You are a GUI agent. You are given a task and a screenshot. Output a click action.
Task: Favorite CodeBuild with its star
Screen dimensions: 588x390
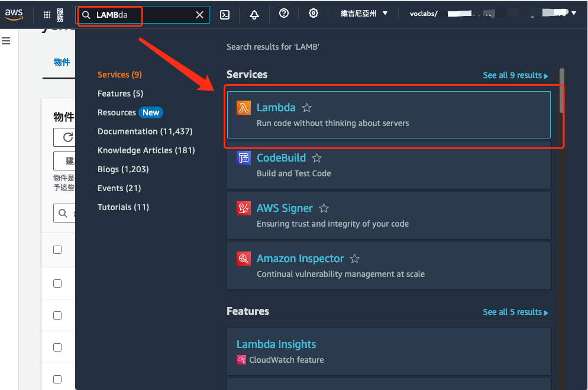pos(317,158)
